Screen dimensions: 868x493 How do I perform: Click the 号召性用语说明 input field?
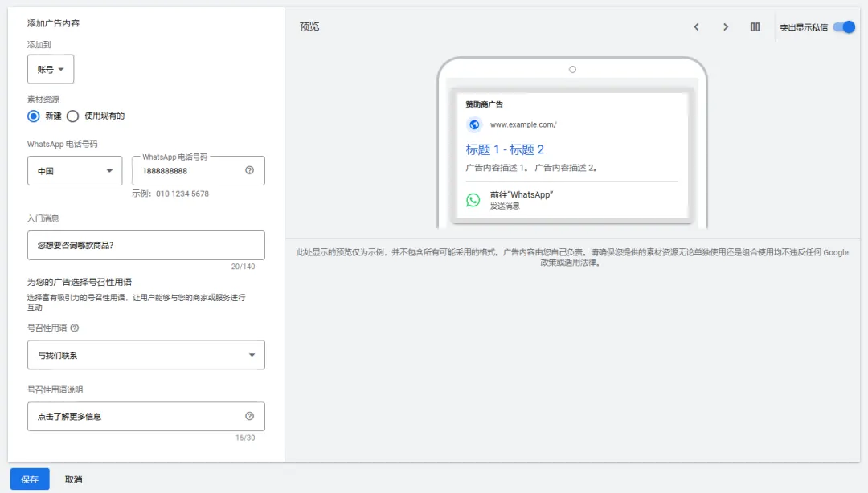146,416
